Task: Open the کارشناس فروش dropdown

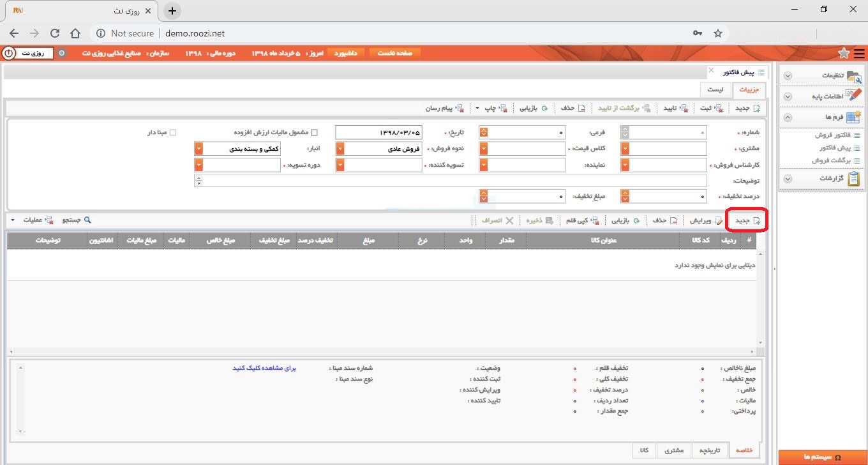Action: pos(625,165)
